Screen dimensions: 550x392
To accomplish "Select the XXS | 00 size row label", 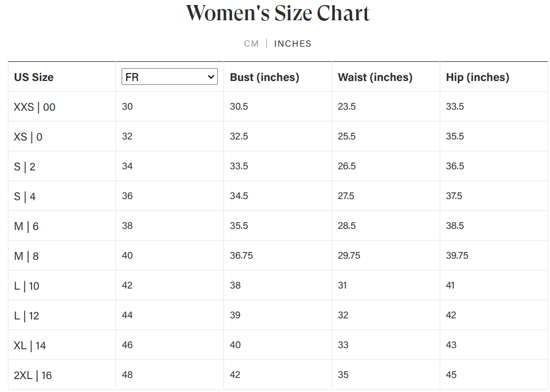I will (x=34, y=107).
